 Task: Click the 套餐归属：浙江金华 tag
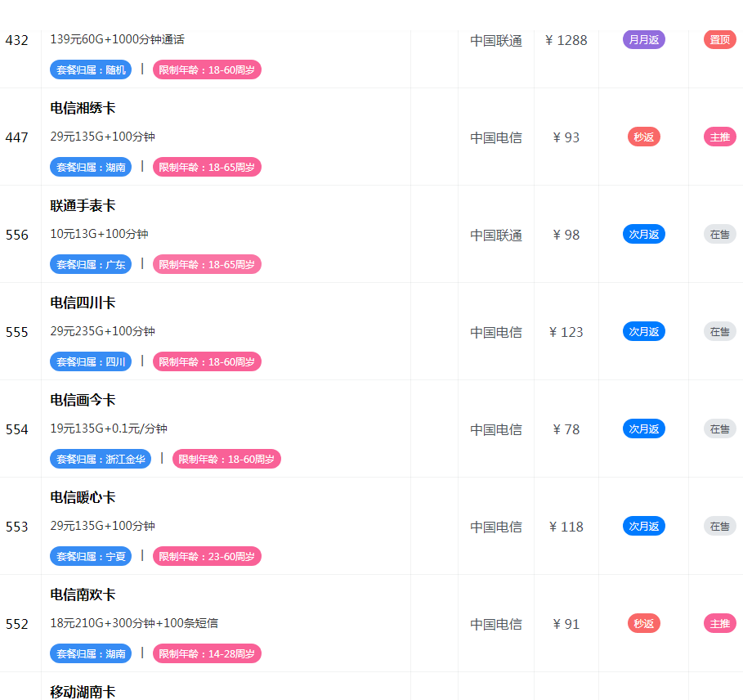point(101,459)
